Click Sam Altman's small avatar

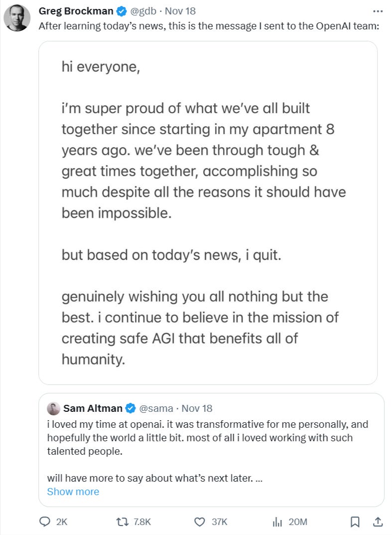click(53, 408)
